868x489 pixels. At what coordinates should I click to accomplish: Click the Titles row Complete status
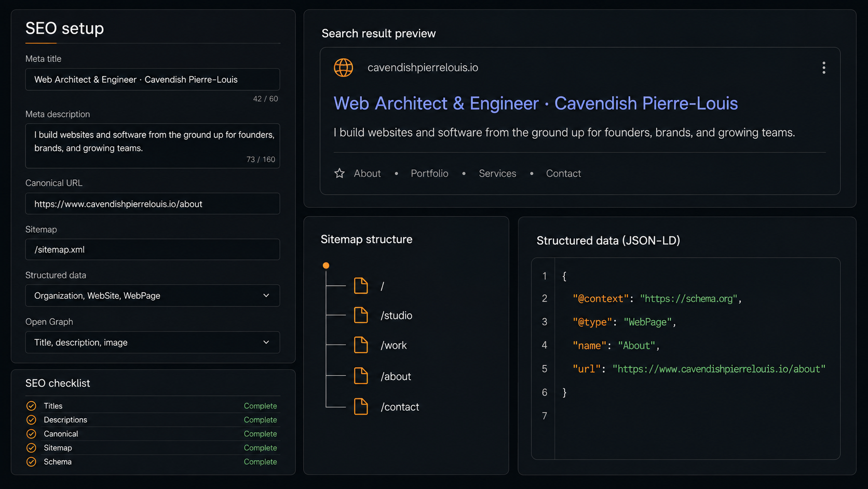pos(260,406)
